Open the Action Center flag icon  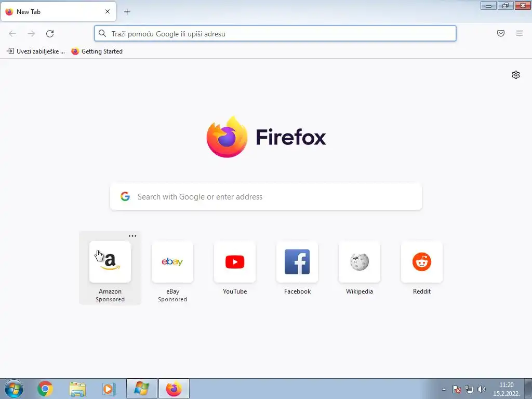[457, 389]
